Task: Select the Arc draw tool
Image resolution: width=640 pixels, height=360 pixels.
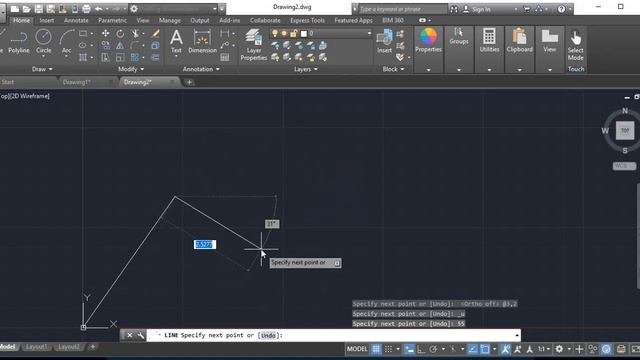Action: (66, 42)
